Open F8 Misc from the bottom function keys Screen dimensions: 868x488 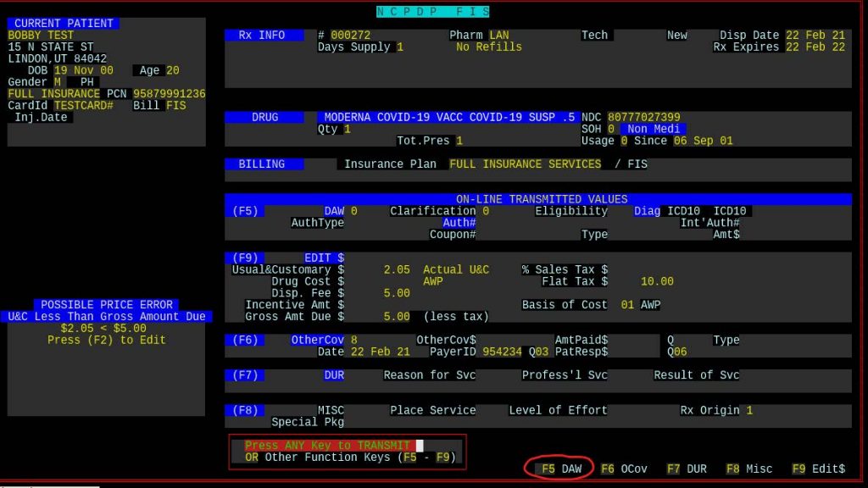748,469
